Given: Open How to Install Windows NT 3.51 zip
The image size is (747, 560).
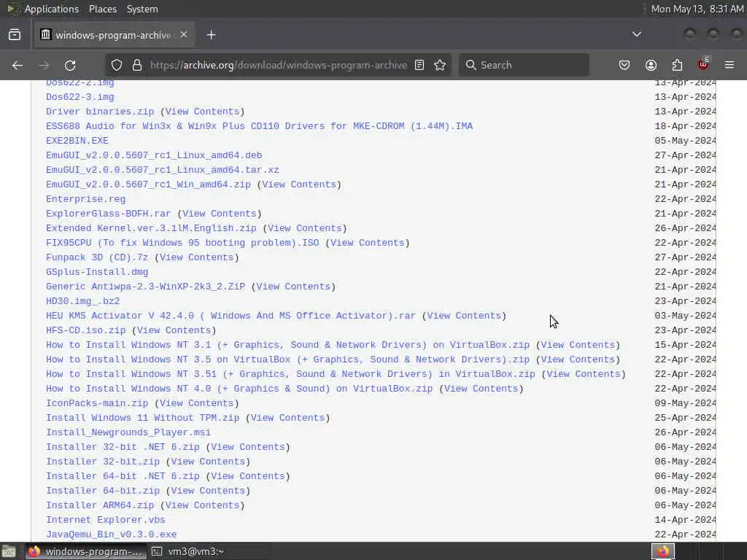Looking at the screenshot, I should (290, 374).
